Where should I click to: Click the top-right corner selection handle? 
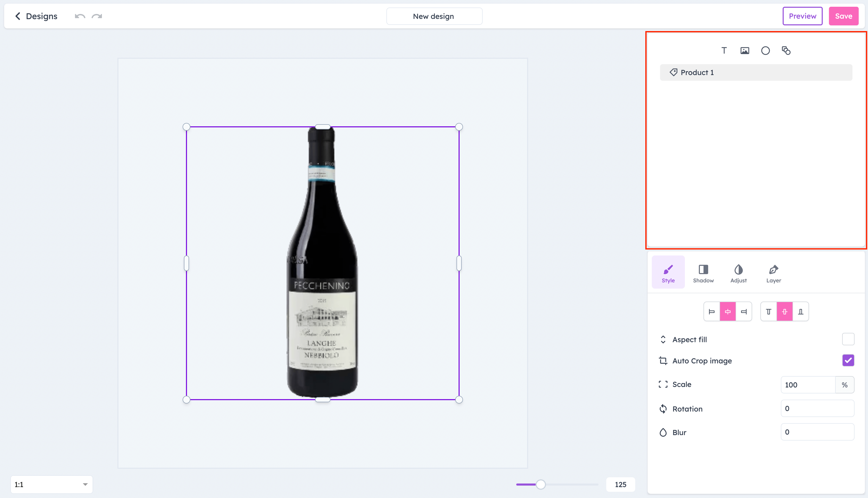[x=459, y=127]
